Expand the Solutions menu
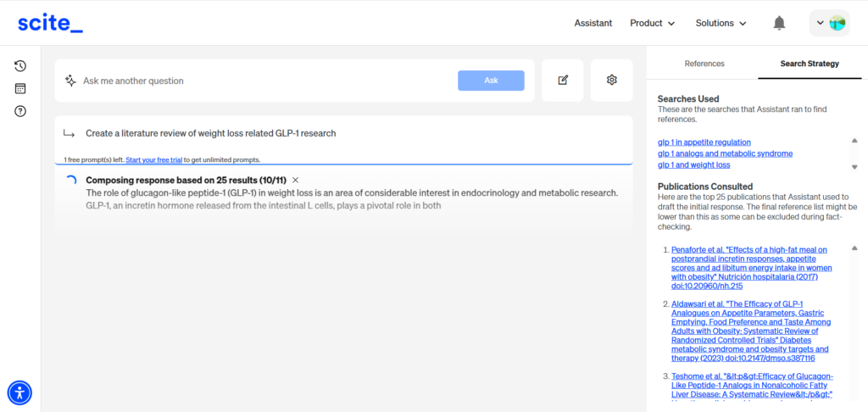Viewport: 868px width, 412px height. [x=721, y=23]
